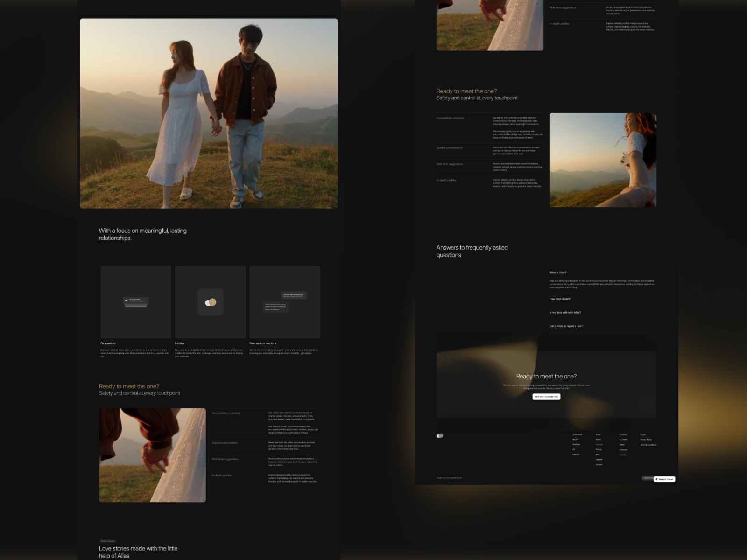Open the Instagram link in Connect column
This screenshot has width=747, height=560.
point(624,450)
